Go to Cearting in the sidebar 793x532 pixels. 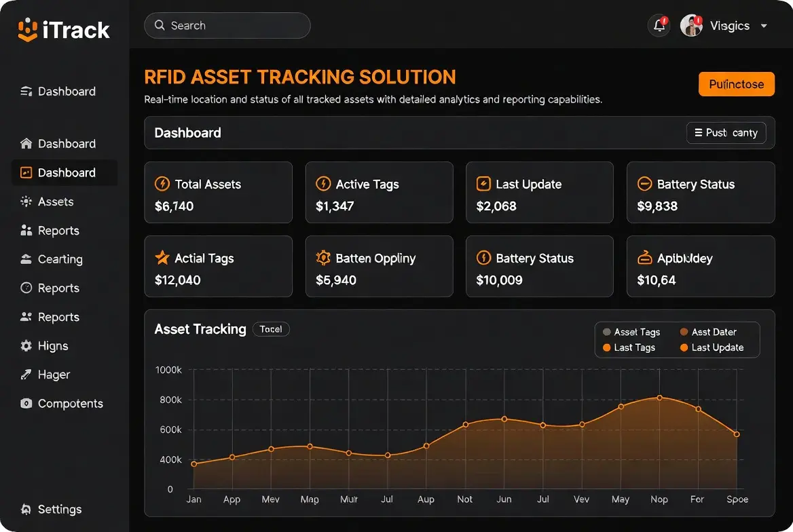pos(60,259)
